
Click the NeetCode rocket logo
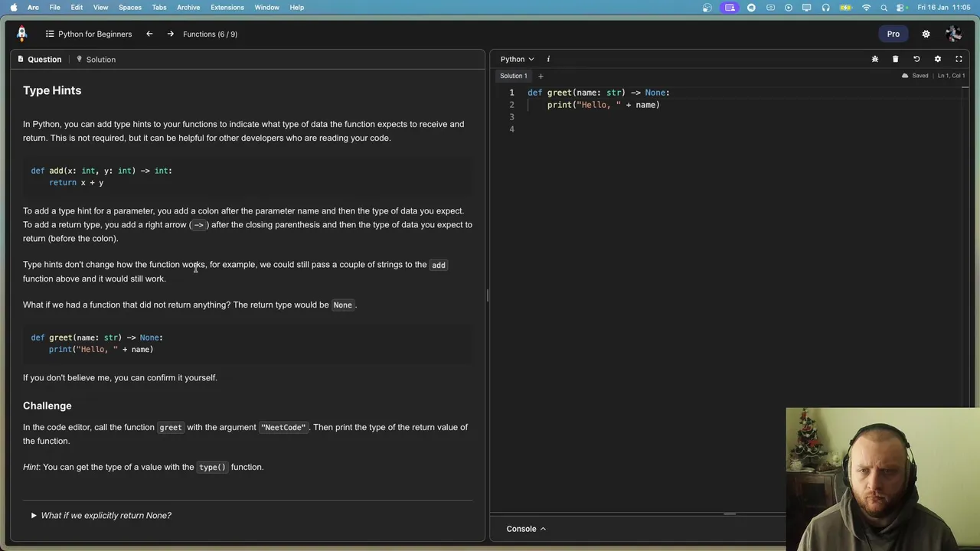click(x=21, y=34)
